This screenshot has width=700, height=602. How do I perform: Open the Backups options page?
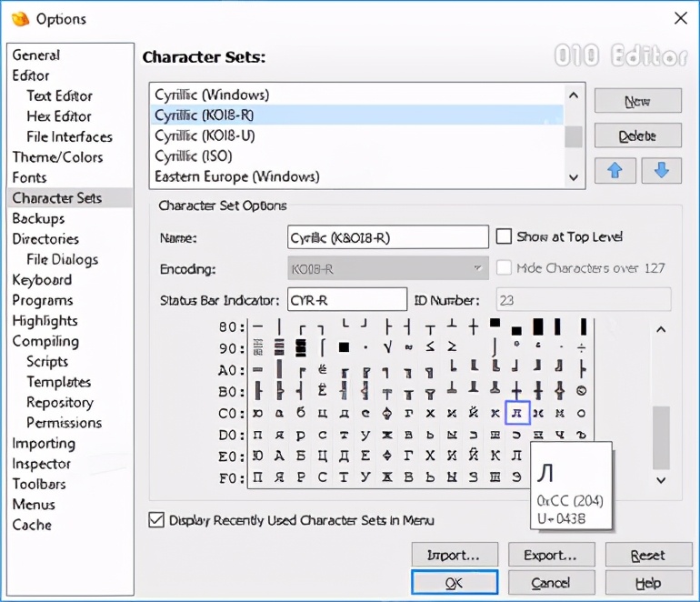tap(38, 218)
